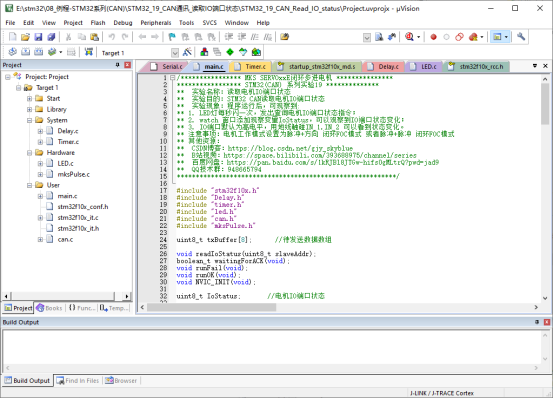Viewport: 554px width, 398px height.
Task: Close the Project panel
Action: 128,65
